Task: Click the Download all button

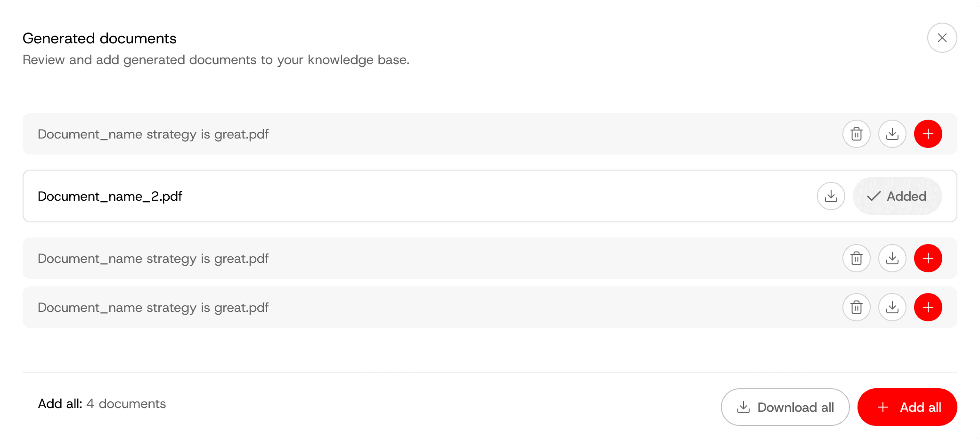Action: (785, 407)
